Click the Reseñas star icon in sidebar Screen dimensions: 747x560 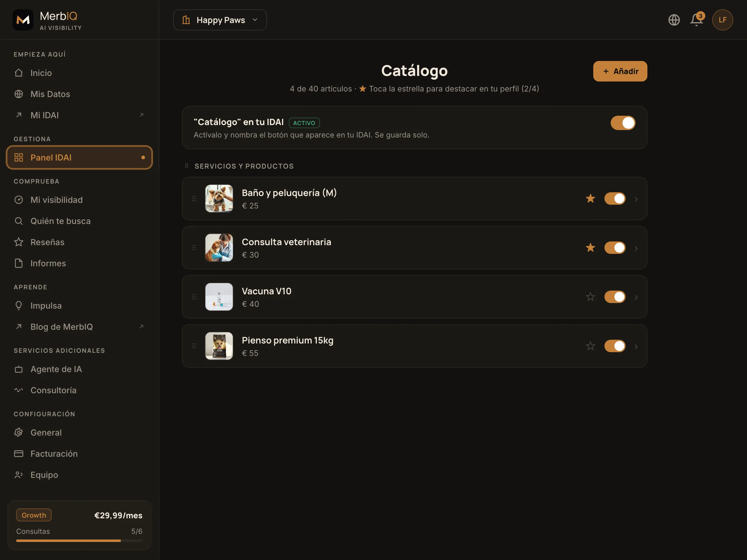point(19,242)
